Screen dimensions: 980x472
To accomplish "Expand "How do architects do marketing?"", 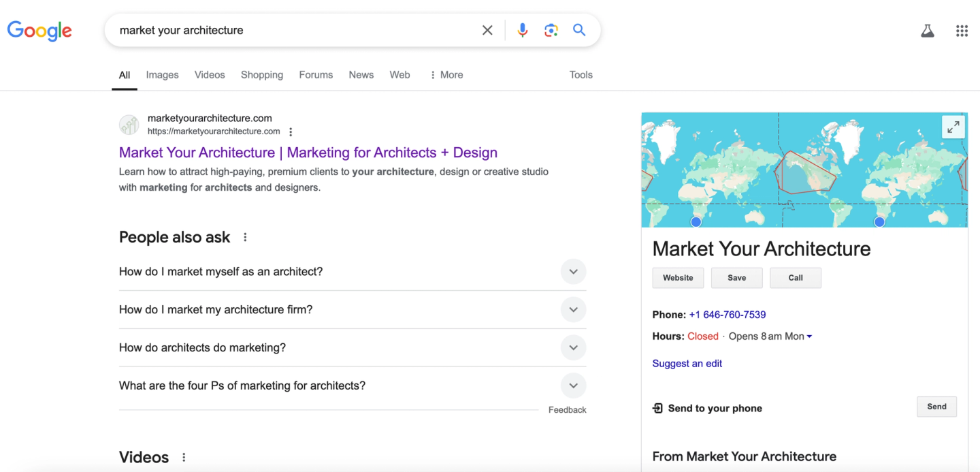I will click(353, 348).
